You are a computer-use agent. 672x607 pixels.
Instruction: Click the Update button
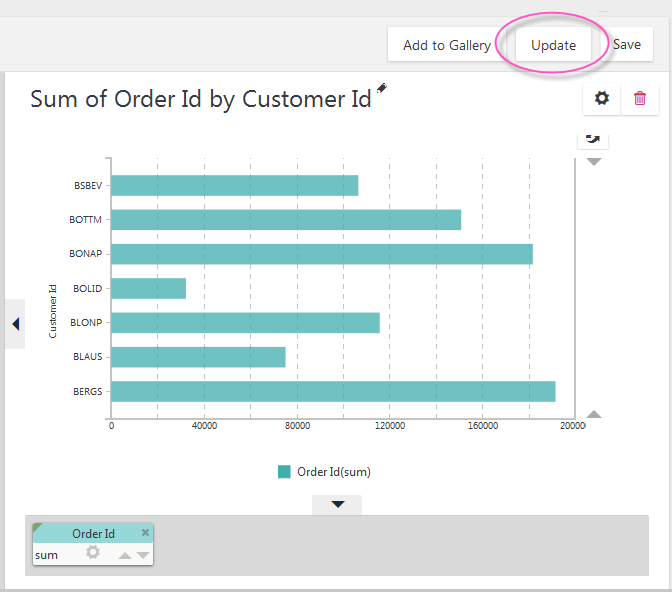[553, 45]
